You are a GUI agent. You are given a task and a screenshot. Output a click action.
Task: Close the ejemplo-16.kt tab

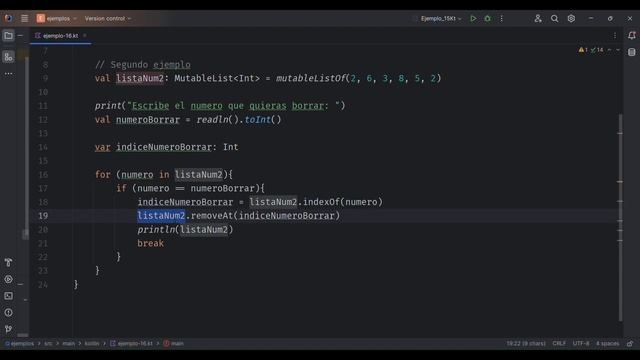click(85, 36)
